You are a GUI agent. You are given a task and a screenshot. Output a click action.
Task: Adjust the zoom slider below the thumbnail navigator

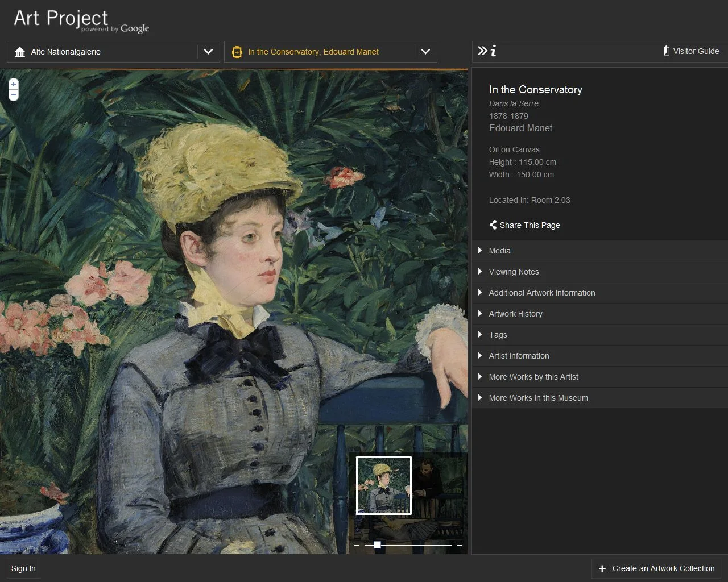[377, 544]
